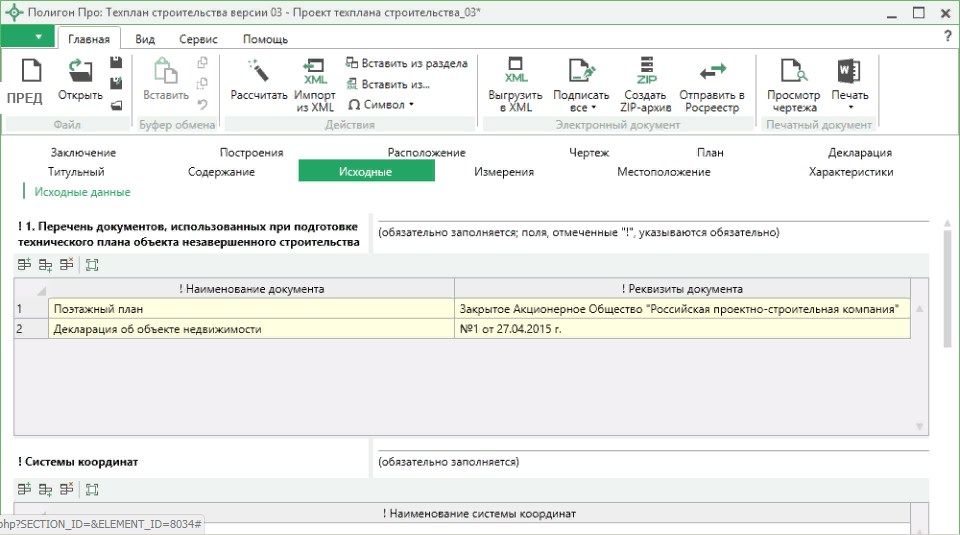Expand table to full screen icon
The image size is (960, 535).
pyautogui.click(x=92, y=265)
